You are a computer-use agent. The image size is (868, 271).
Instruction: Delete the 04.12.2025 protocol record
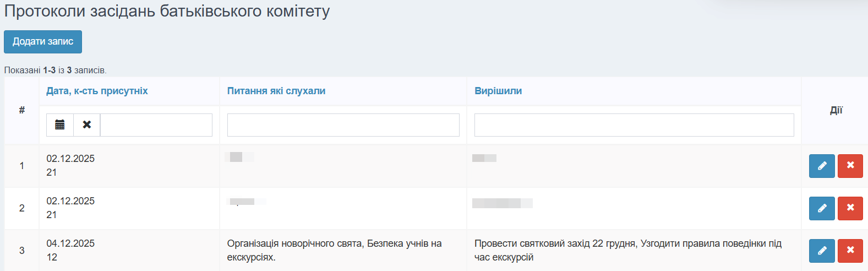[x=850, y=251]
